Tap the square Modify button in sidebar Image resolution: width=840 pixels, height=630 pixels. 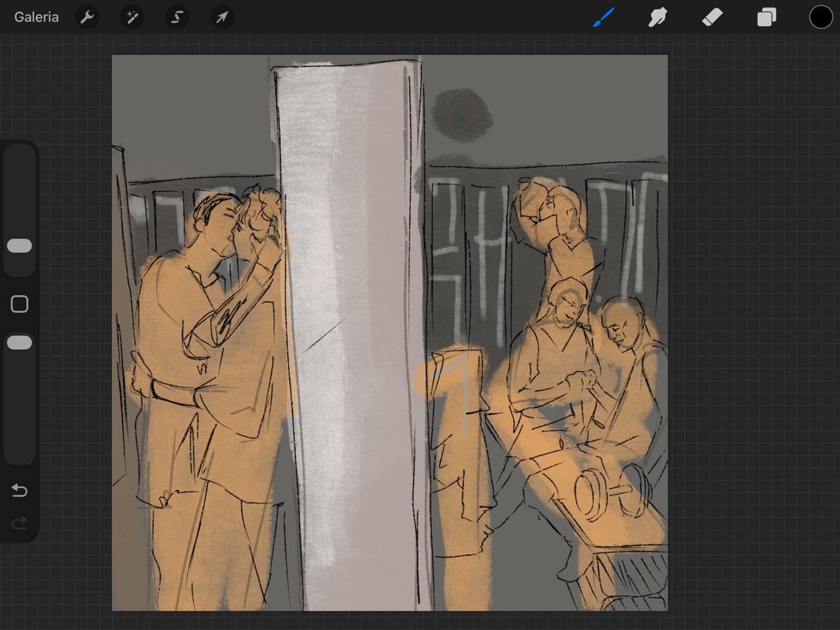pyautogui.click(x=20, y=304)
